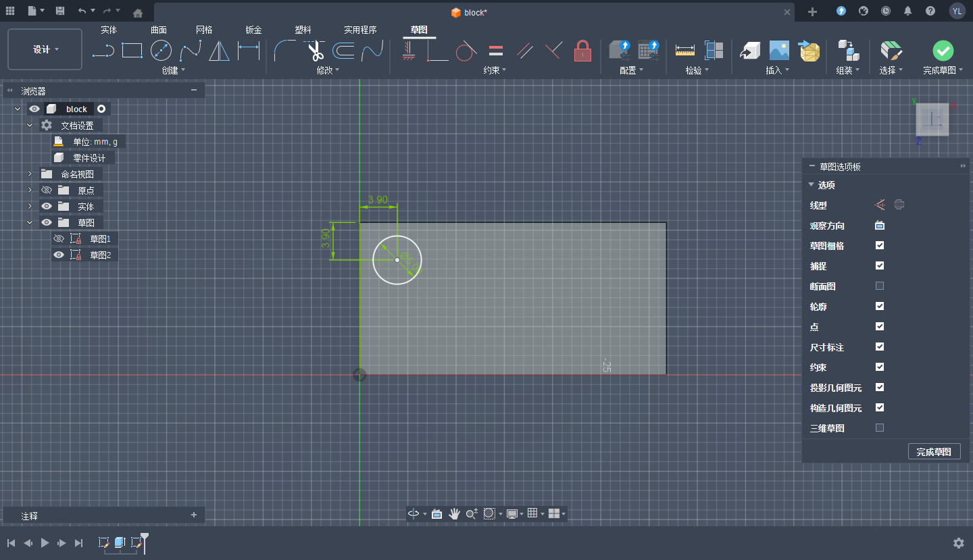Image resolution: width=973 pixels, height=560 pixels.
Task: Switch to the 钣金 tab
Action: point(253,30)
